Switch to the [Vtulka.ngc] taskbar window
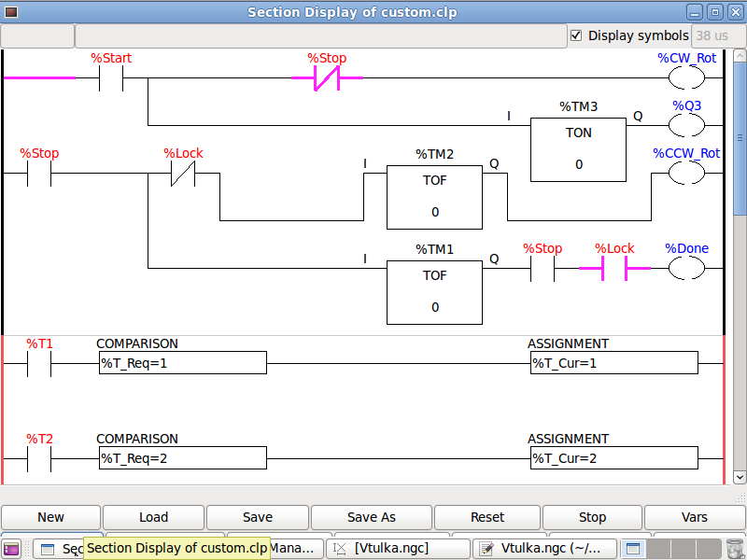This screenshot has width=747, height=560. [x=398, y=549]
